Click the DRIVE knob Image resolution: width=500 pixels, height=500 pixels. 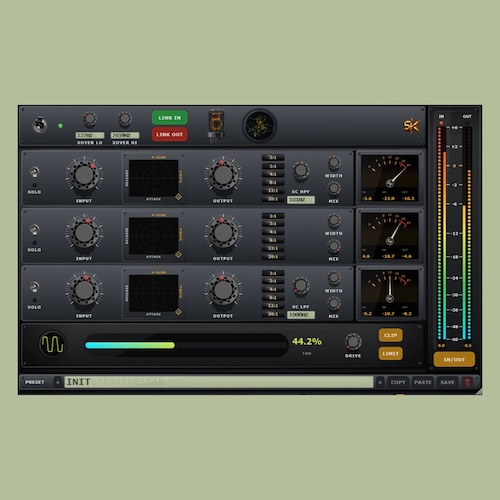pos(353,342)
